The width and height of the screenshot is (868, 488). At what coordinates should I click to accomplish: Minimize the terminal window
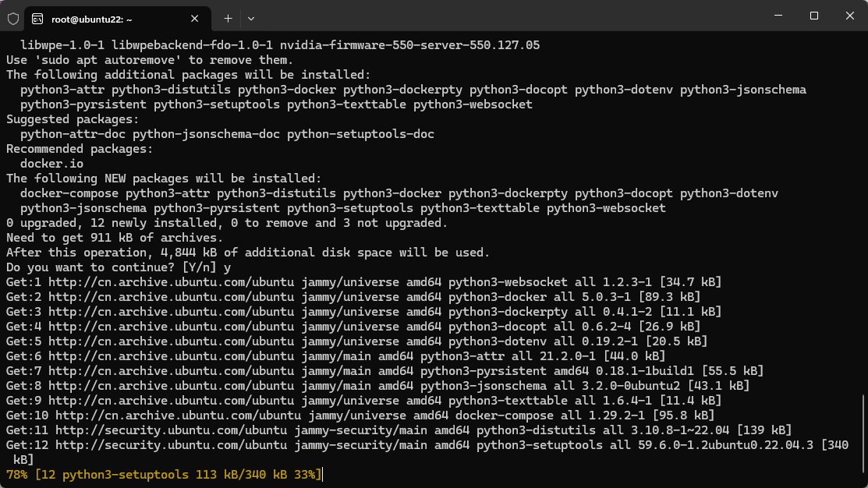pyautogui.click(x=778, y=16)
